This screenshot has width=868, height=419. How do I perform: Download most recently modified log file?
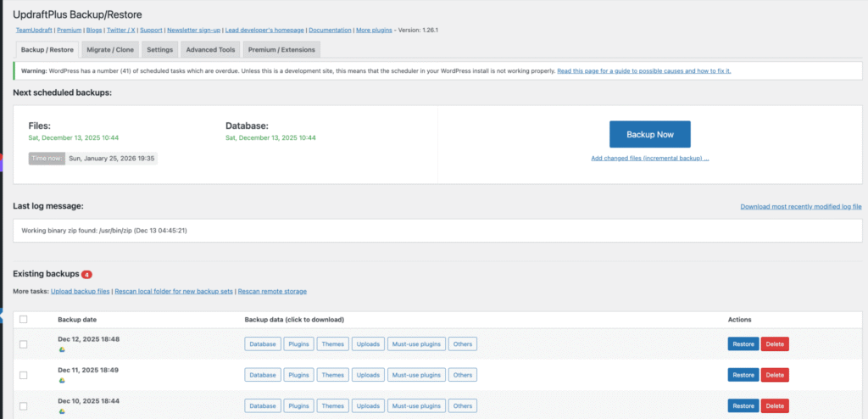coord(801,207)
